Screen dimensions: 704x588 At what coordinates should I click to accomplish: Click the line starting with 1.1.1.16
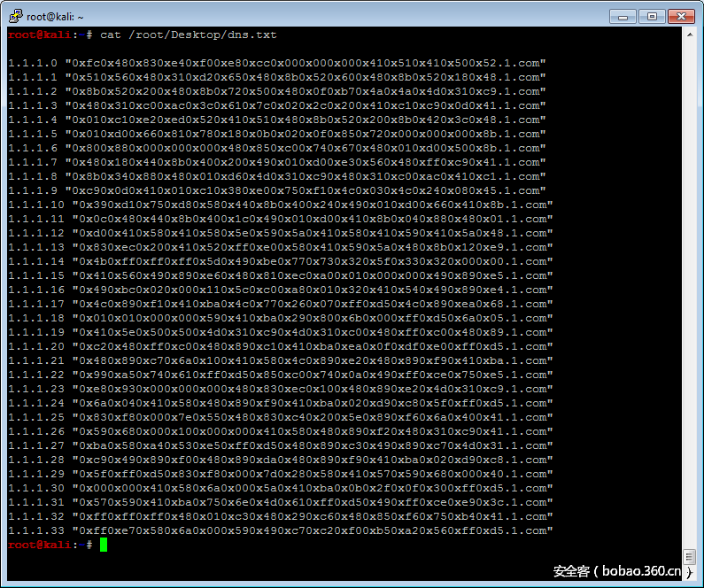281,290
